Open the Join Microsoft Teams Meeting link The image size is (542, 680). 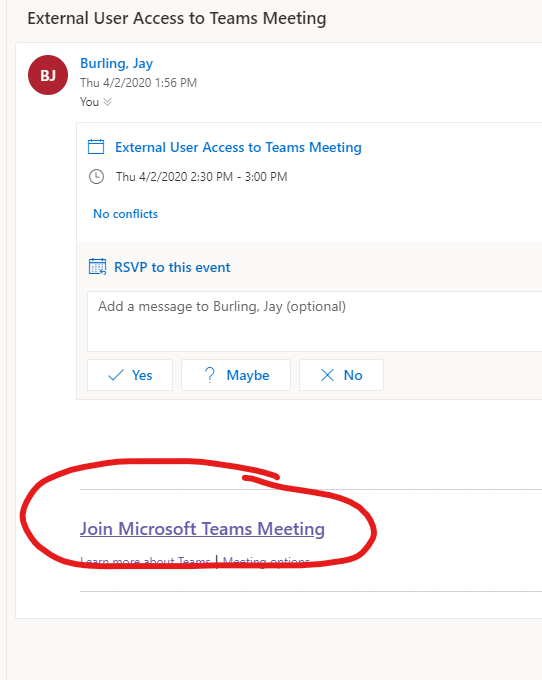point(202,529)
